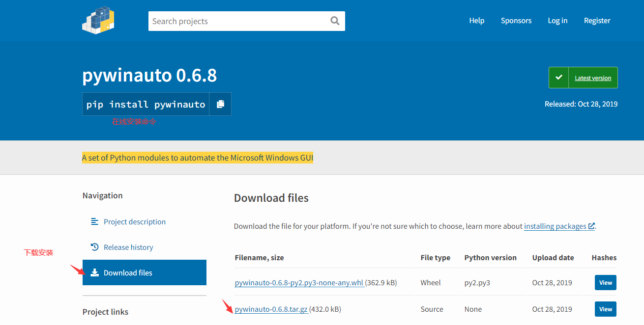The height and width of the screenshot is (325, 644).
Task: Click the search magnifier icon
Action: click(x=335, y=21)
